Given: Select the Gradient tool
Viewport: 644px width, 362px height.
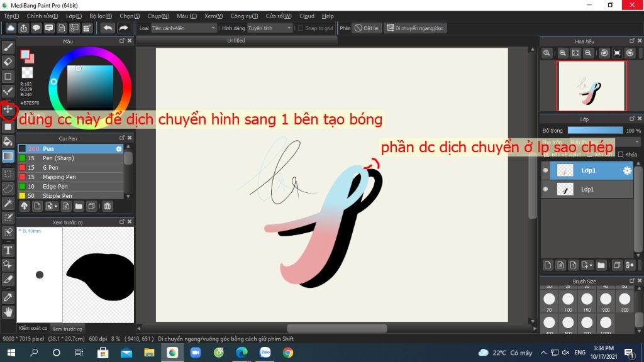Looking at the screenshot, I should (8, 156).
